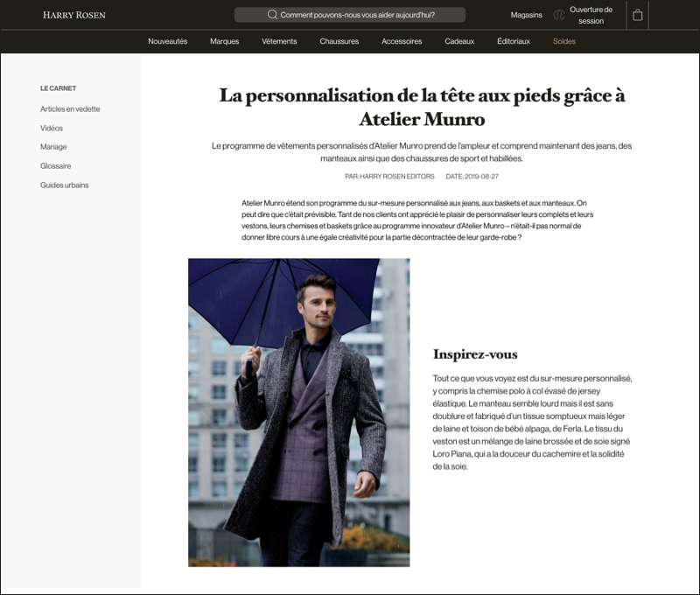Click the man with umbrella photo
Screen dimensions: 700x595
(298, 412)
